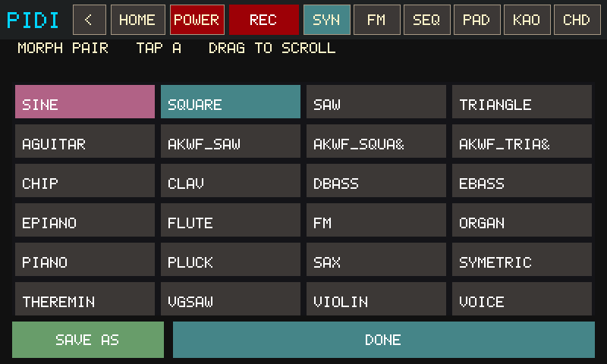Choose the TRIANGLE waveform

[522, 102]
